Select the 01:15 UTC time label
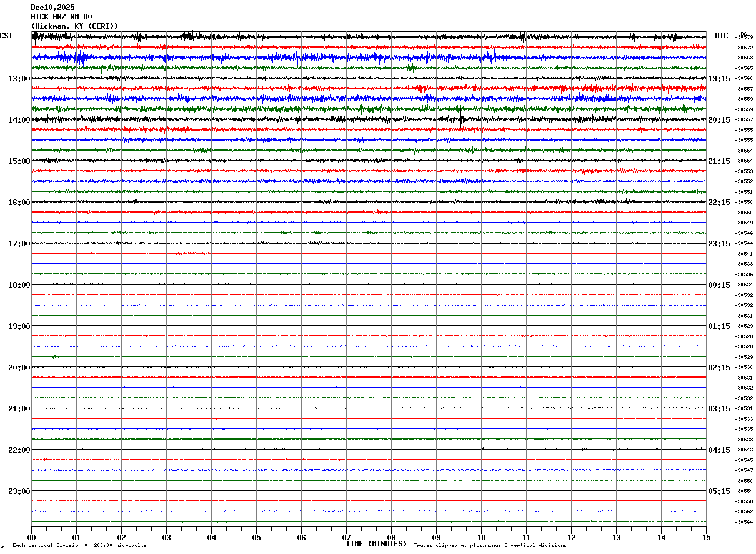The width and height of the screenshot is (756, 554). [x=719, y=326]
